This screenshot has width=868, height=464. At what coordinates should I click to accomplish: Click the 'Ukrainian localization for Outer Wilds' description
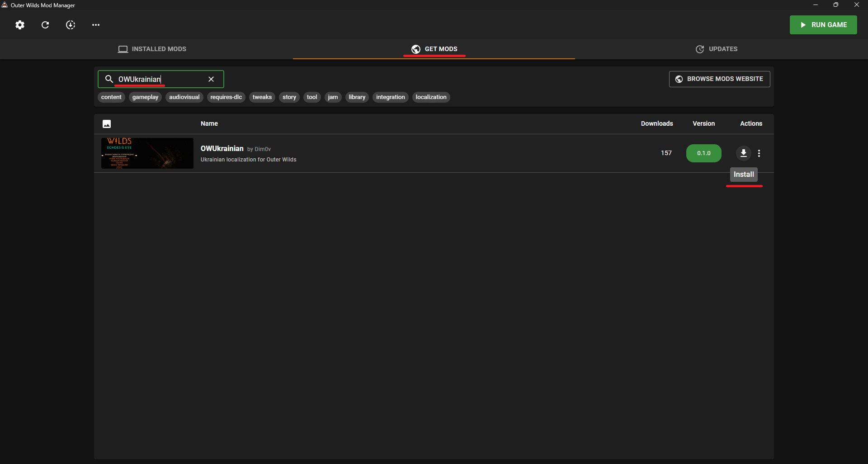tap(249, 160)
